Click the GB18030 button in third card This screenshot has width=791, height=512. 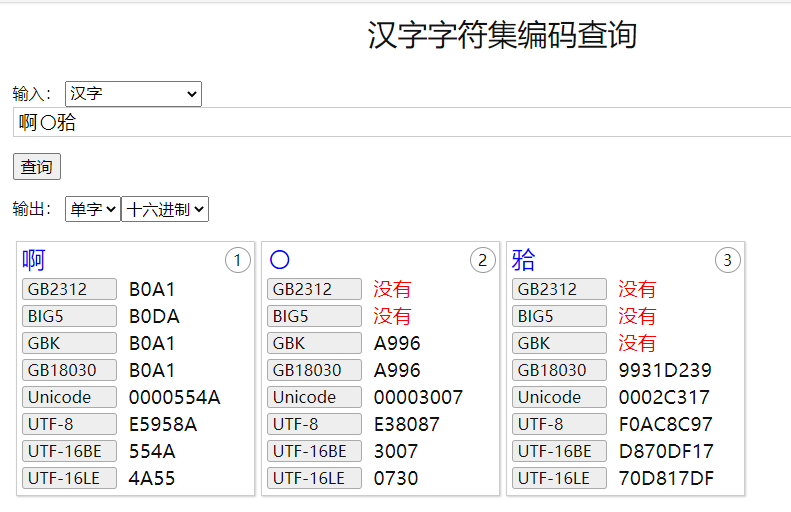click(x=559, y=370)
